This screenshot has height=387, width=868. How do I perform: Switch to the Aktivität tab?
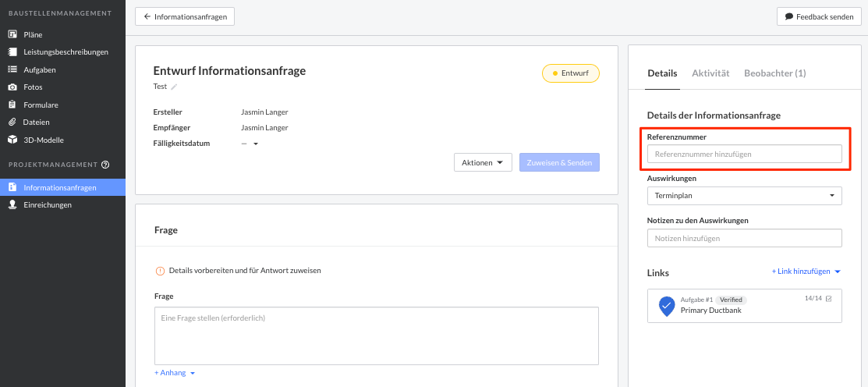pos(710,73)
